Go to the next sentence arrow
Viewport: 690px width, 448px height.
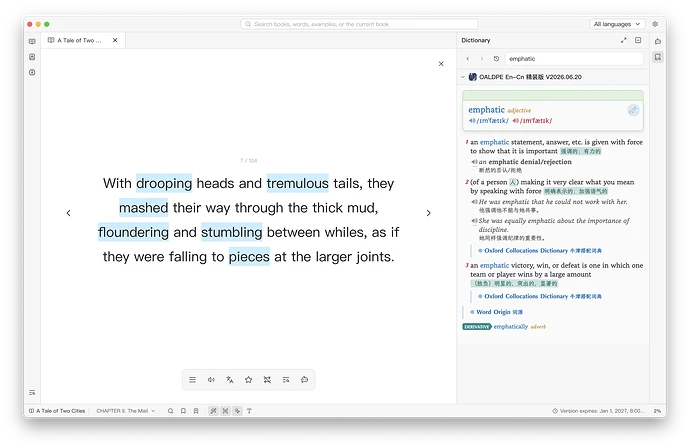coord(429,213)
